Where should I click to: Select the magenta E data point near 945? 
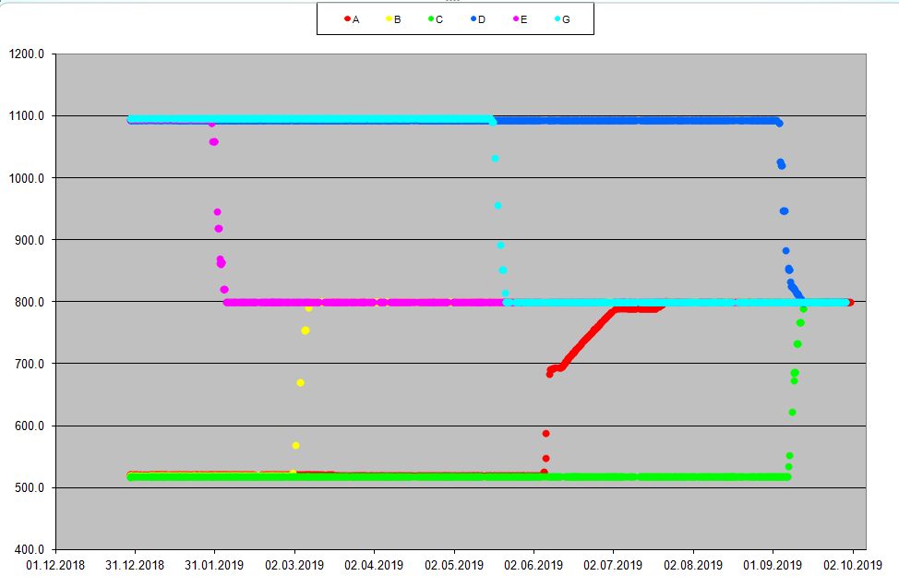click(218, 212)
